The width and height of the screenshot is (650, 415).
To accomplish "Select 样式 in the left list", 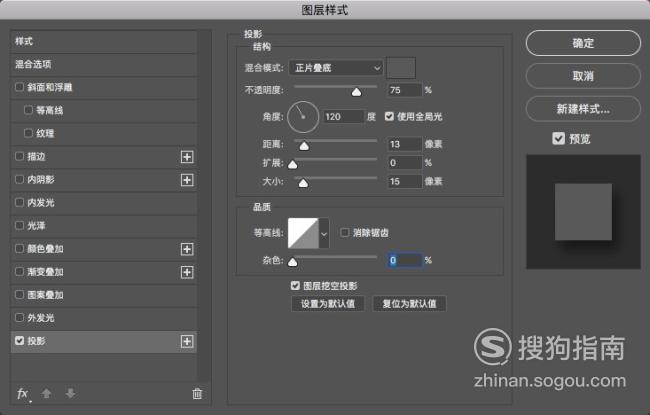I will tap(103, 41).
